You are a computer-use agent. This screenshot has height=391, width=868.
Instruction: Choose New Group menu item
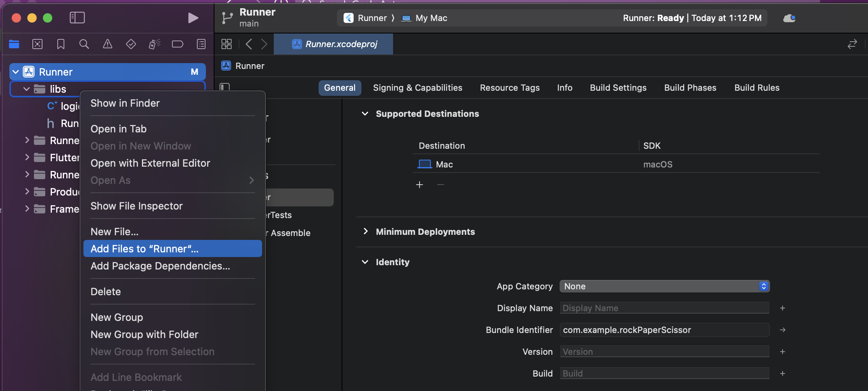tap(172, 317)
